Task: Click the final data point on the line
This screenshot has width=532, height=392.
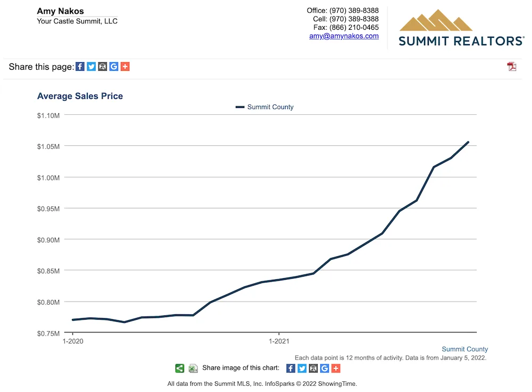Action: pyautogui.click(x=468, y=142)
